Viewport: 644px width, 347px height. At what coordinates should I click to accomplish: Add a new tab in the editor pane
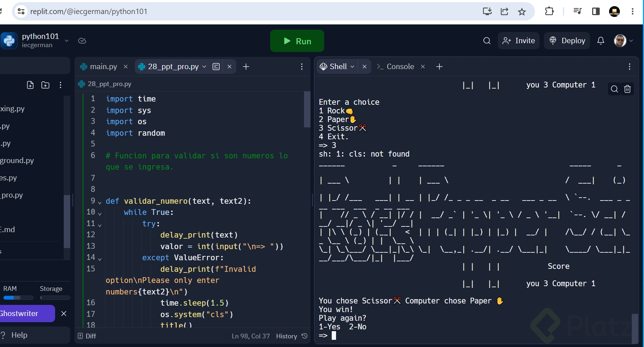click(246, 67)
